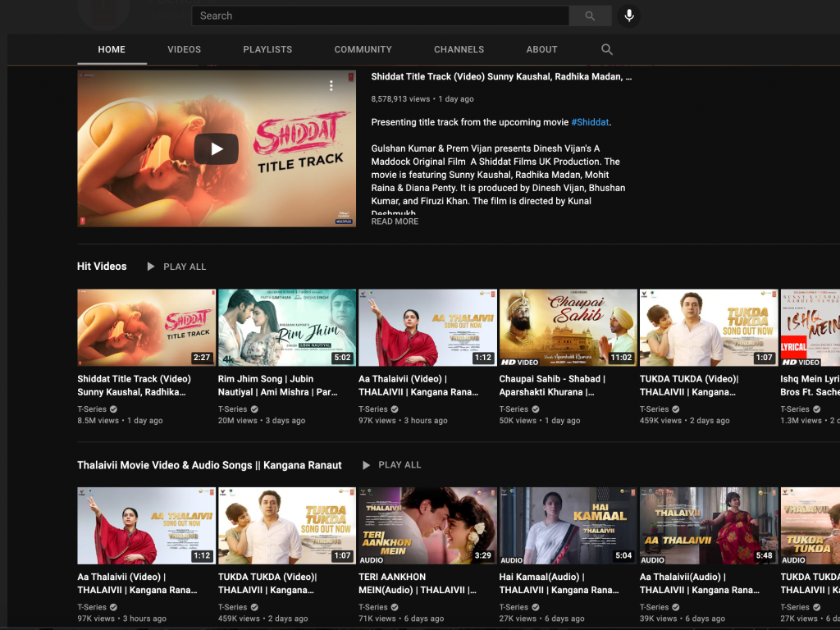
Task: Click the 3:29 duration badge on Teri Aankhon Mein
Action: pyautogui.click(x=482, y=555)
